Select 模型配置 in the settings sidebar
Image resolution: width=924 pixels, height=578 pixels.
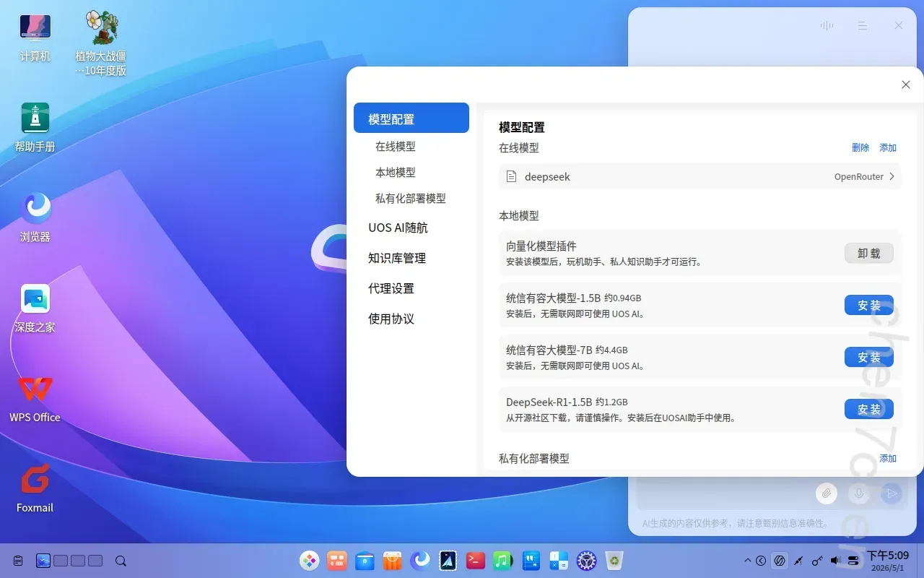(411, 118)
